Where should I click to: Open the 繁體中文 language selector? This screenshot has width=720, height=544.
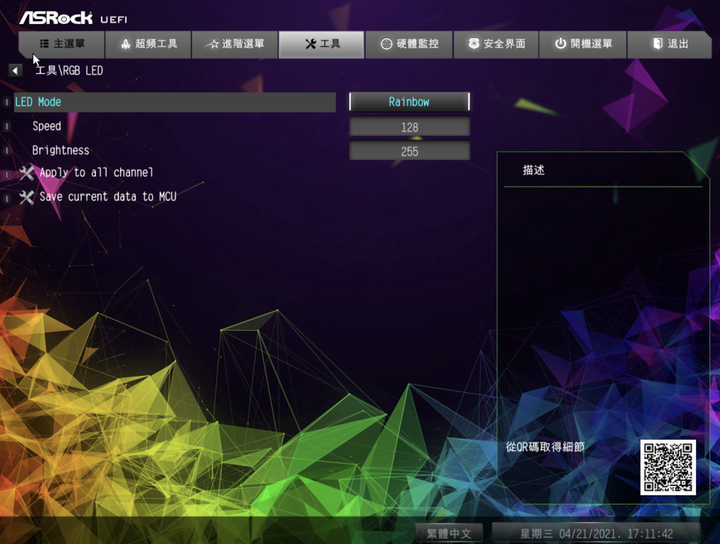[449, 533]
